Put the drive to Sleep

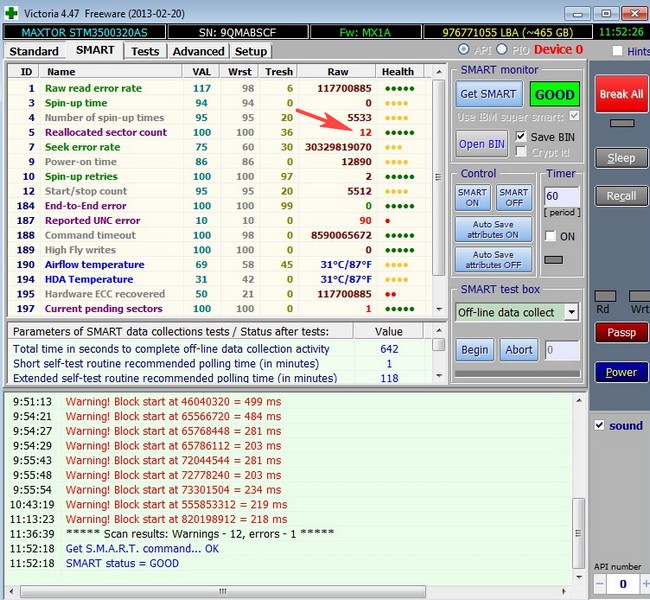point(621,158)
